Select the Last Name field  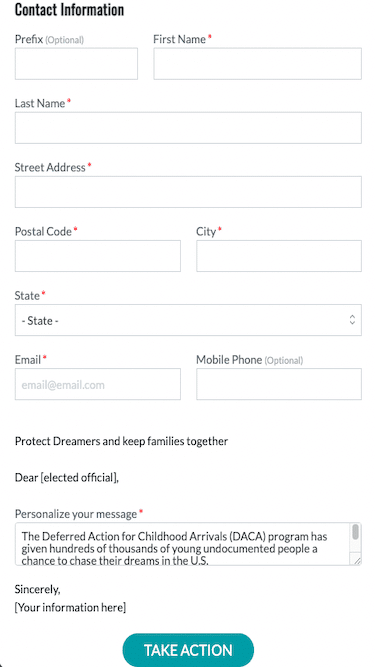tap(188, 128)
